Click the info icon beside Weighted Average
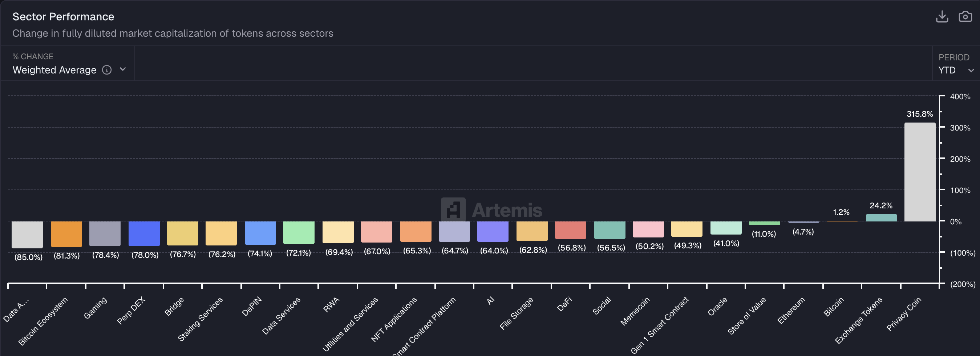Screen dimensions: 980x356 coord(107,70)
